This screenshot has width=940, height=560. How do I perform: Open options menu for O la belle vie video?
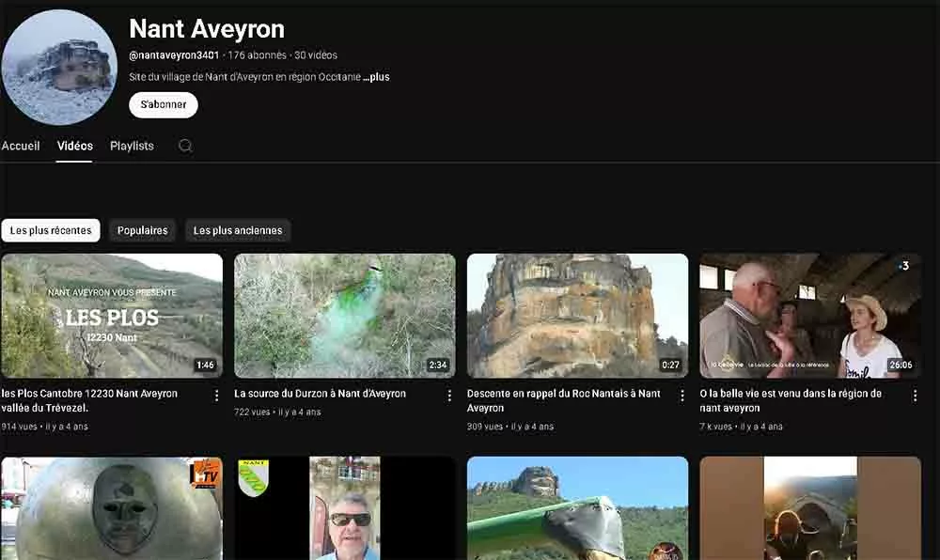point(915,396)
